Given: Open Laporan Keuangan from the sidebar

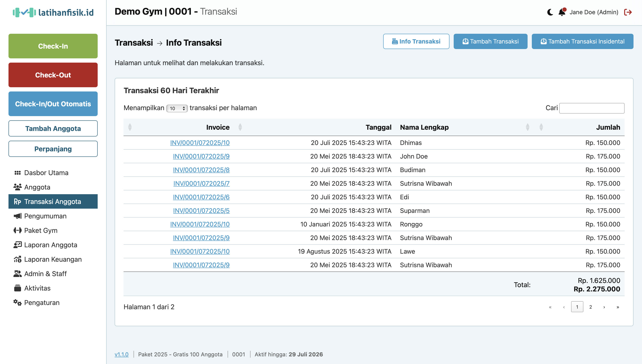Looking at the screenshot, I should (x=53, y=259).
